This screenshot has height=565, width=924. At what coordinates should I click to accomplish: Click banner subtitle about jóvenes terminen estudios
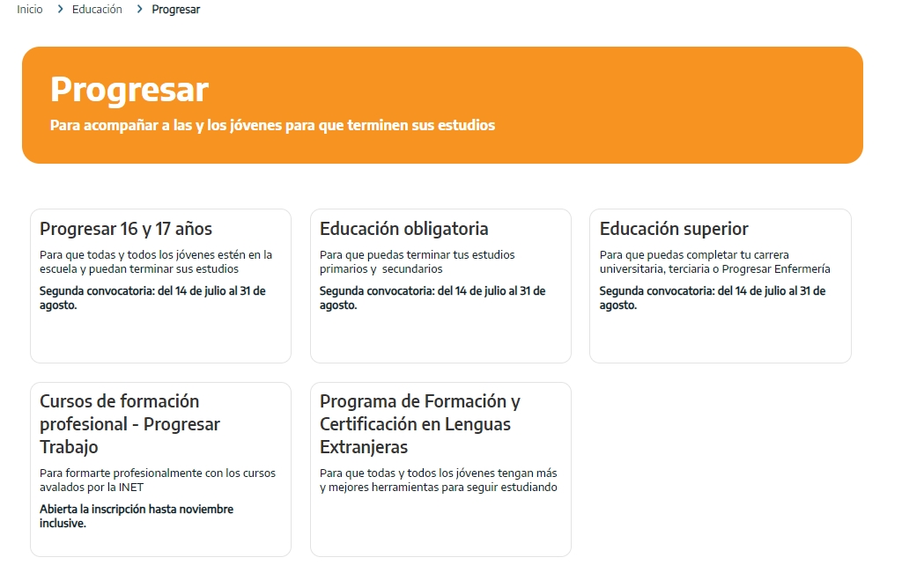pos(272,125)
